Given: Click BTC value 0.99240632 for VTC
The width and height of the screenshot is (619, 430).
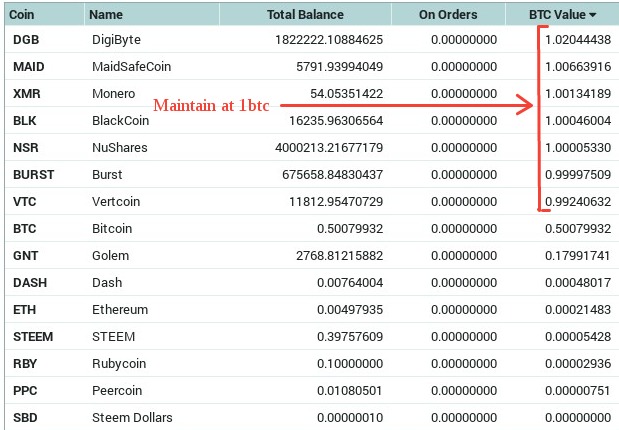Looking at the screenshot, I should coord(578,202).
